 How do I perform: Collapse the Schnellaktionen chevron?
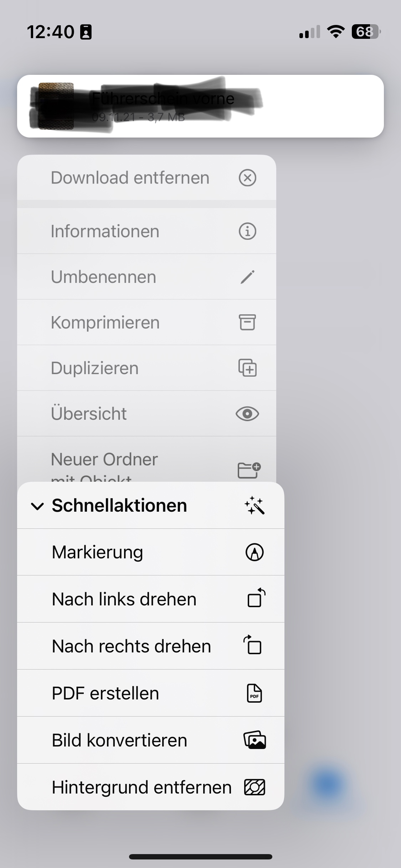tap(37, 506)
